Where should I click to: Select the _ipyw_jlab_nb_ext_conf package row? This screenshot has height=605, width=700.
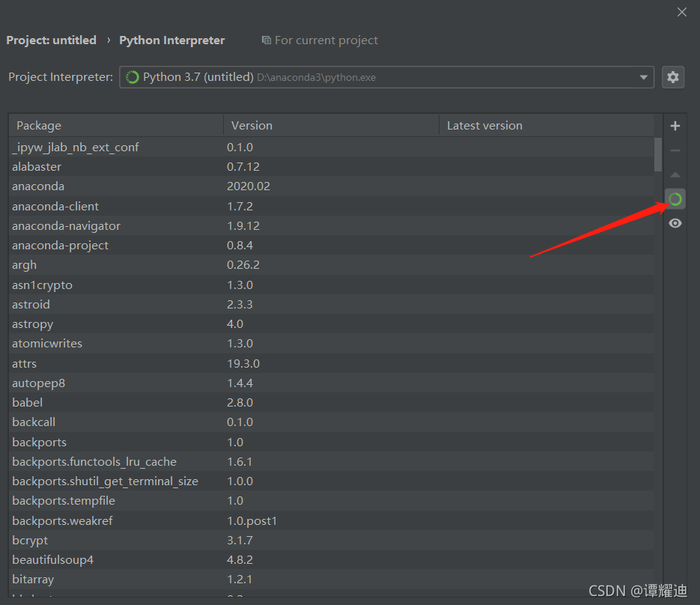tap(331, 147)
